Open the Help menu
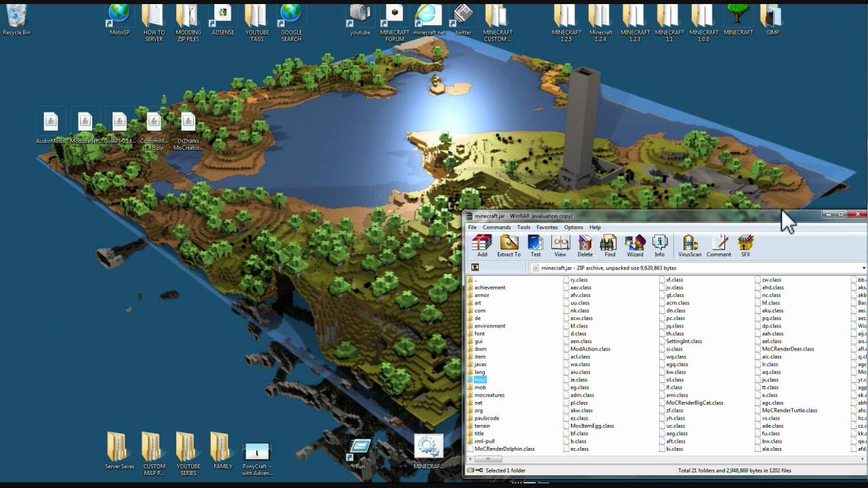Screen dimensions: 868x488 pyautogui.click(x=595, y=228)
